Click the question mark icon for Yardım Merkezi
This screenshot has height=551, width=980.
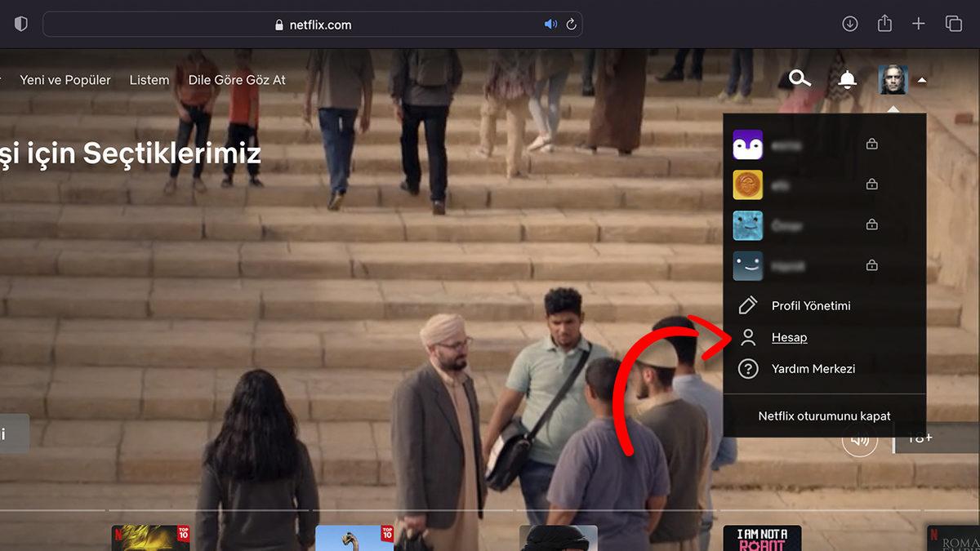click(747, 368)
